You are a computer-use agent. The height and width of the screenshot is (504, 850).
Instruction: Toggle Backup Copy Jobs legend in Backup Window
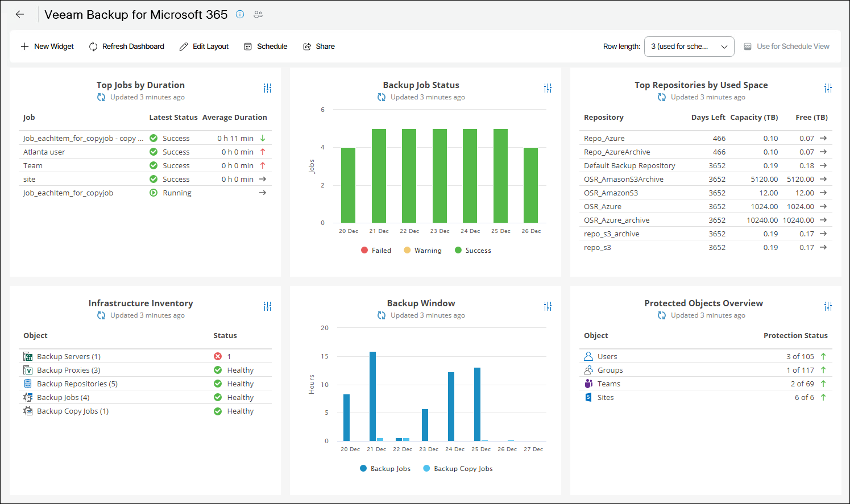(x=458, y=469)
